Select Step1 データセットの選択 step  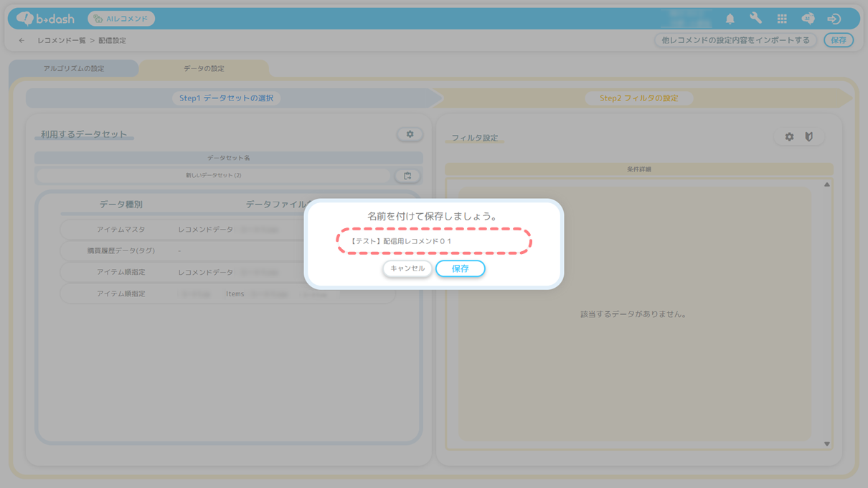click(x=226, y=98)
